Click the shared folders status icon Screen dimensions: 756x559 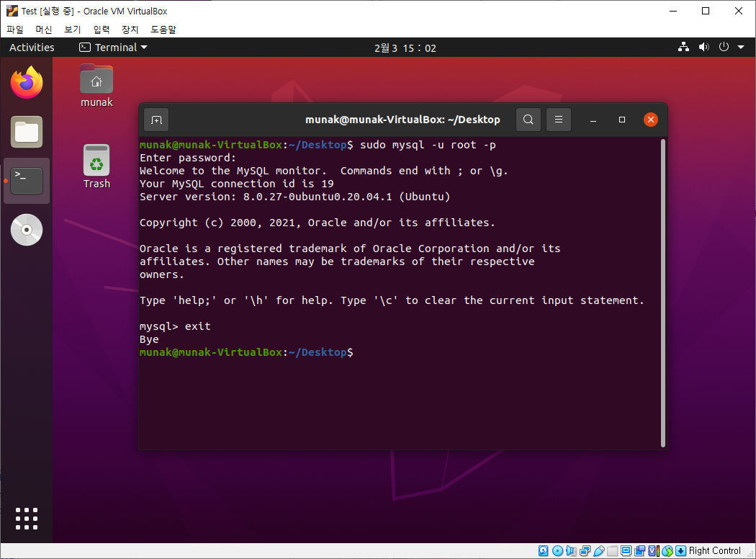point(612,551)
